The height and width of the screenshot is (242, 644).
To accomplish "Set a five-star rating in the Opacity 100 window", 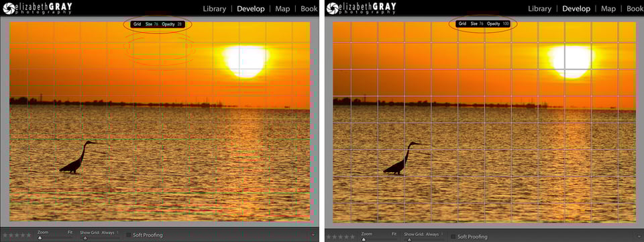I will tap(352, 237).
